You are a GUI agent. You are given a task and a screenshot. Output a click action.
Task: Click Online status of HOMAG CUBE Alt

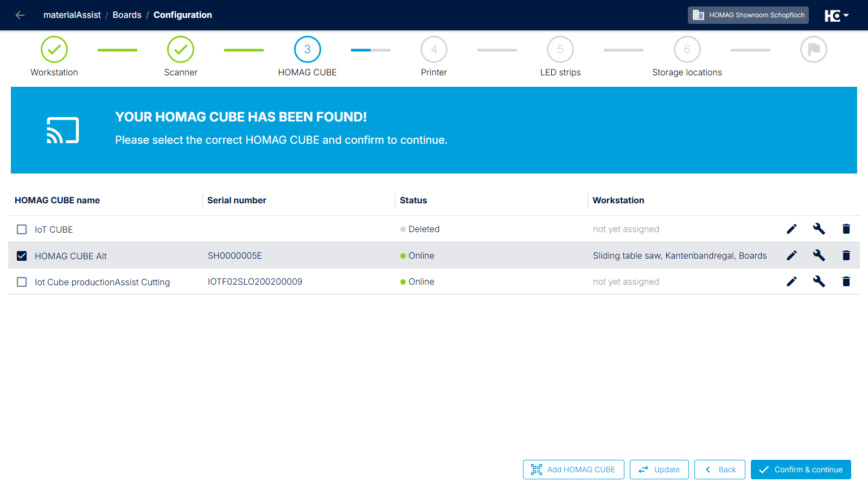[x=417, y=255]
